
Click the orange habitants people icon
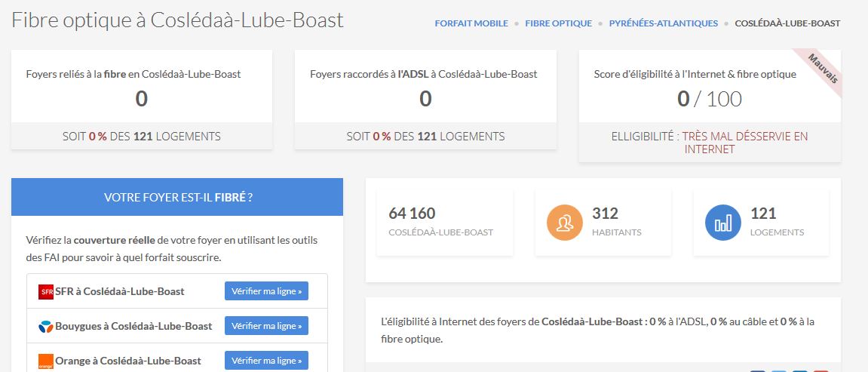(x=565, y=223)
